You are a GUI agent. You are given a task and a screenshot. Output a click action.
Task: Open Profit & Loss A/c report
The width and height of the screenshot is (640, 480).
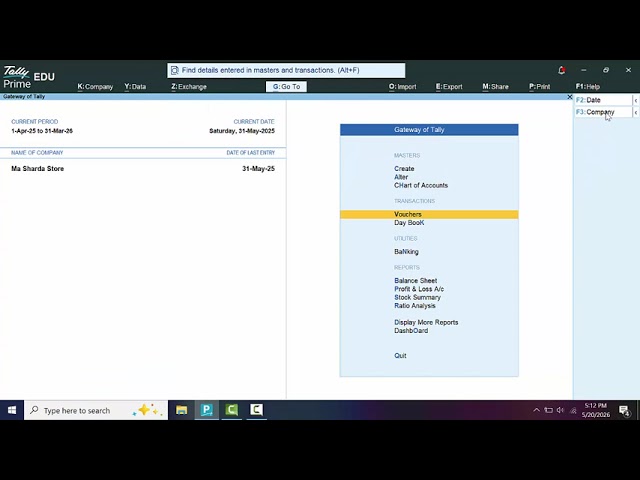coord(419,289)
